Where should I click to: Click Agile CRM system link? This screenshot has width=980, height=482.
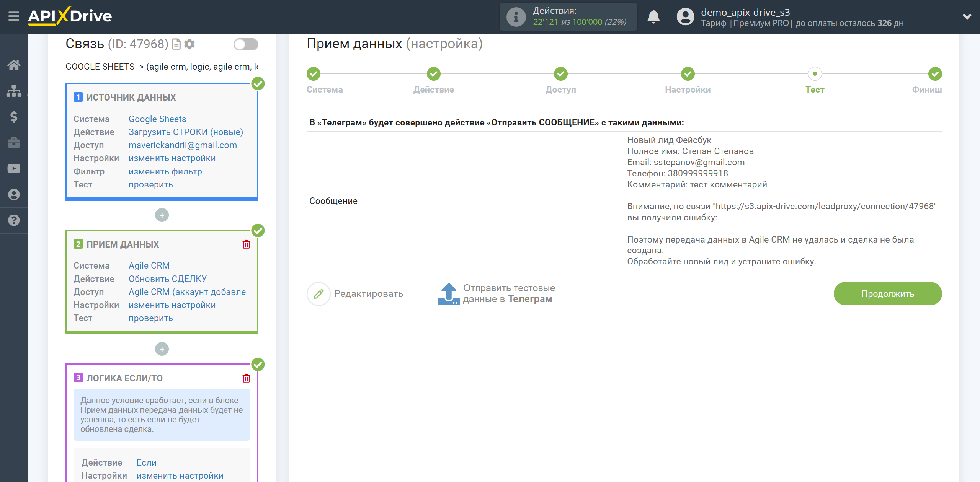pyautogui.click(x=149, y=265)
